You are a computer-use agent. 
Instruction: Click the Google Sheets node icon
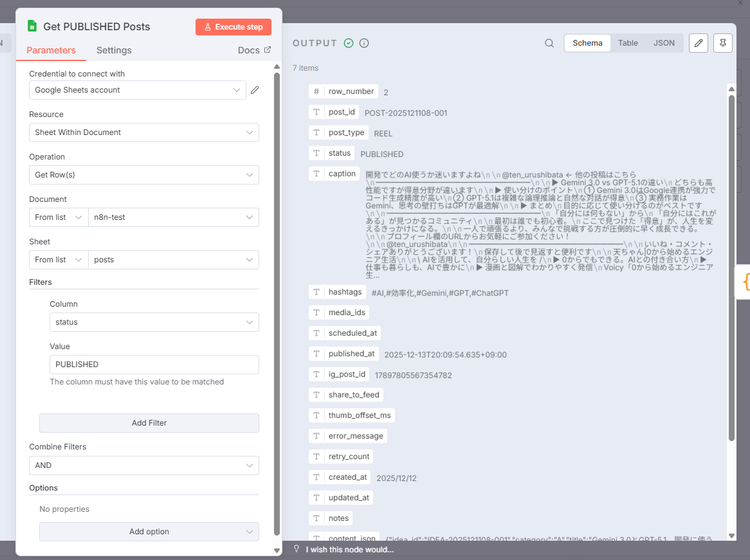[x=32, y=26]
